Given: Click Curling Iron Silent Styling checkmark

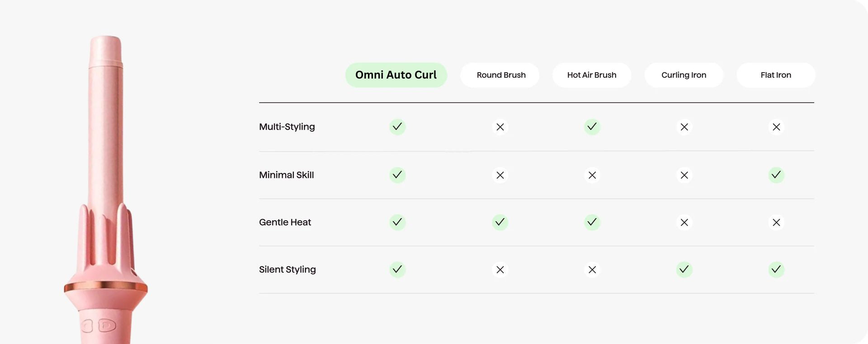Looking at the screenshot, I should point(684,270).
